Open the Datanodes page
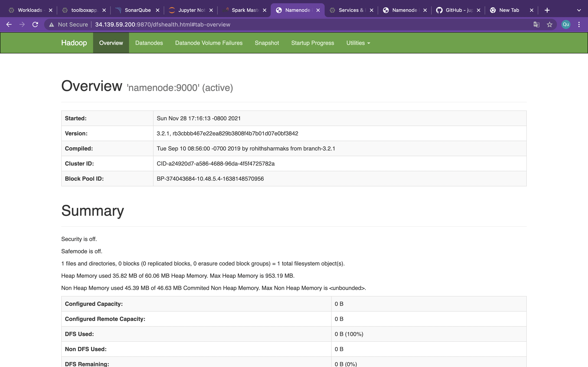Screen dimensions: 588x367 pyautogui.click(x=149, y=43)
